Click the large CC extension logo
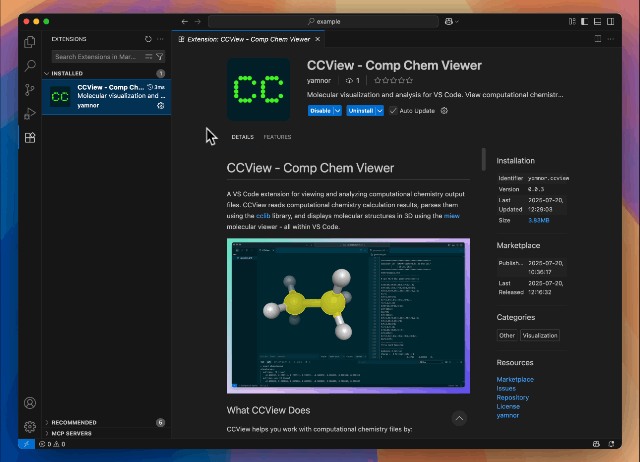Screen dimensions: 640x462 pyautogui.click(x=258, y=89)
